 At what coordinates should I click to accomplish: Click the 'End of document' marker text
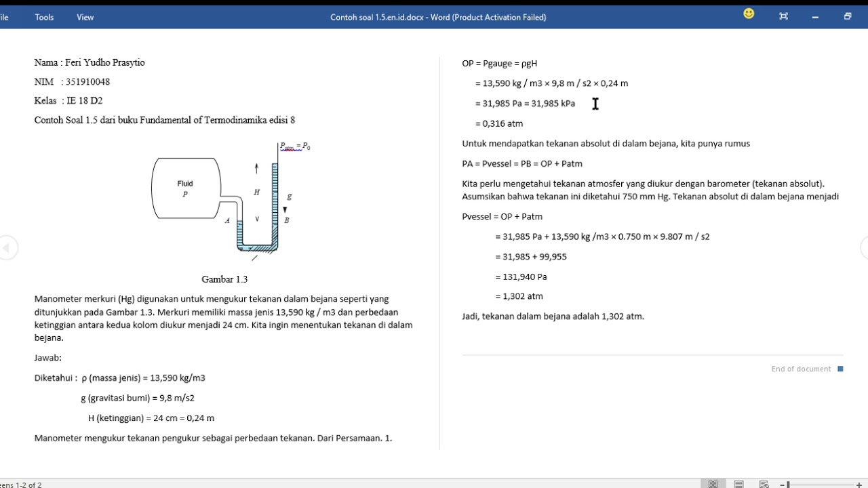801,369
